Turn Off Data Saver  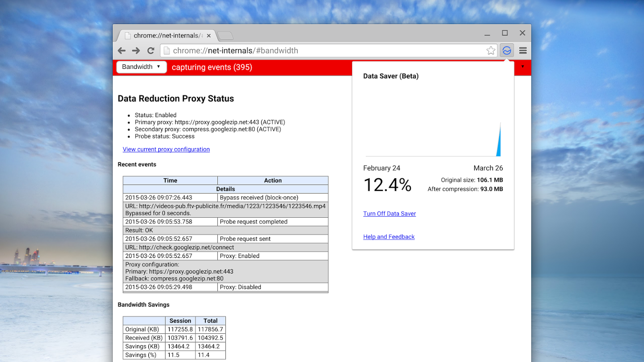pos(389,214)
